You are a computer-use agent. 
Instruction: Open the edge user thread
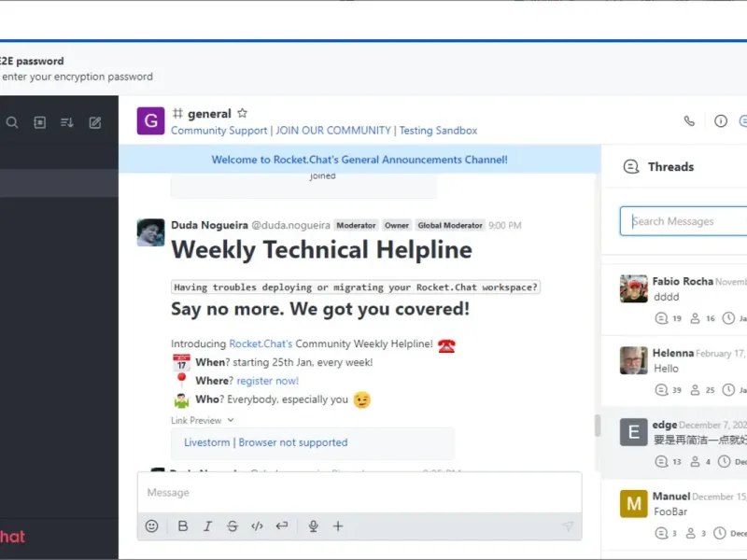[x=674, y=442]
